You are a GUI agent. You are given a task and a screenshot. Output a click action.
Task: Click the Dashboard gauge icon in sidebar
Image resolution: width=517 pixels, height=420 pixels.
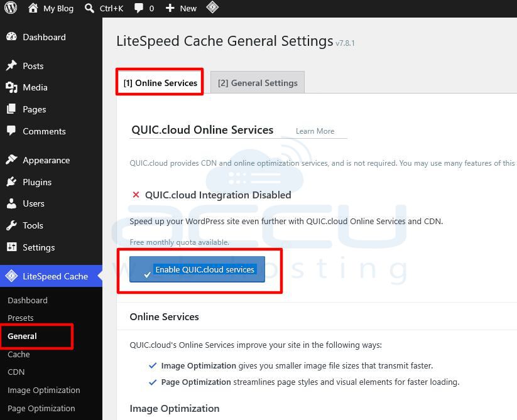pos(11,37)
